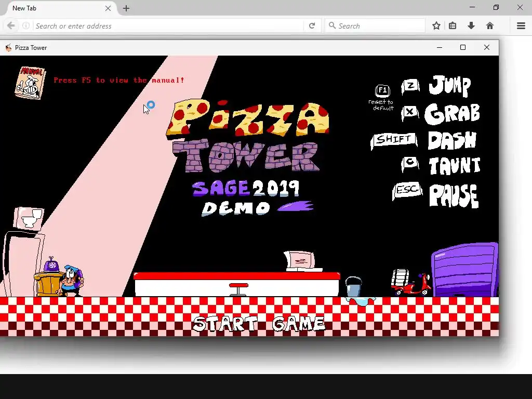Click the magnifier icon in search box
Image resolution: width=532 pixels, height=399 pixels.
pyautogui.click(x=332, y=25)
